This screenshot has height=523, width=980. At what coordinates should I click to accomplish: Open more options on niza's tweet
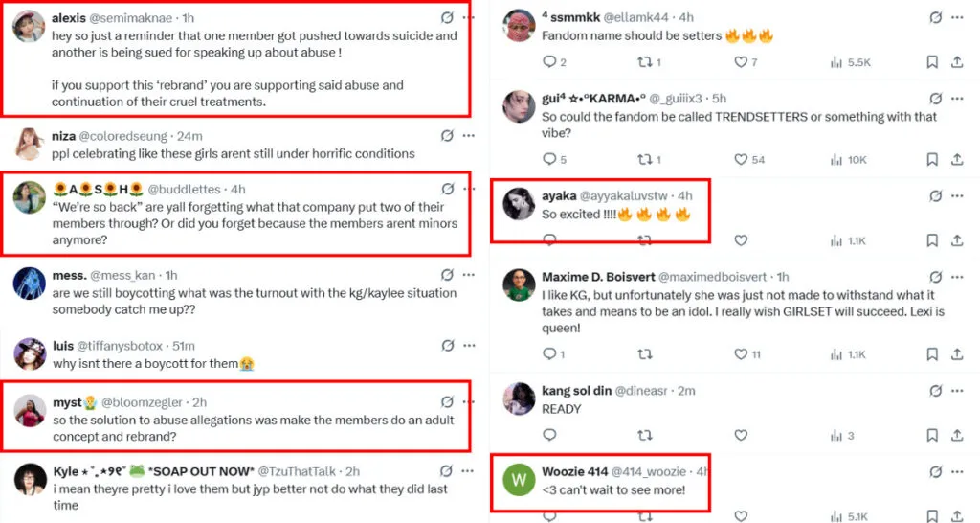(467, 136)
